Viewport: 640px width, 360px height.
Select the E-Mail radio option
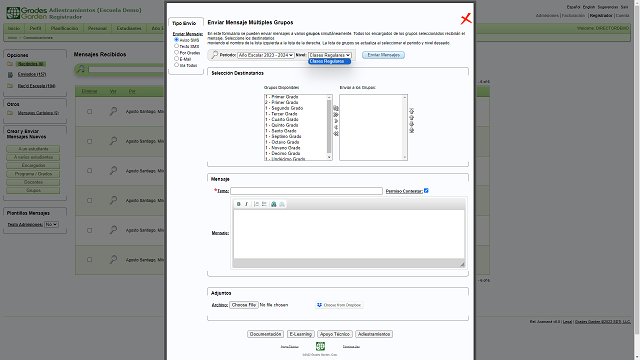(176, 58)
